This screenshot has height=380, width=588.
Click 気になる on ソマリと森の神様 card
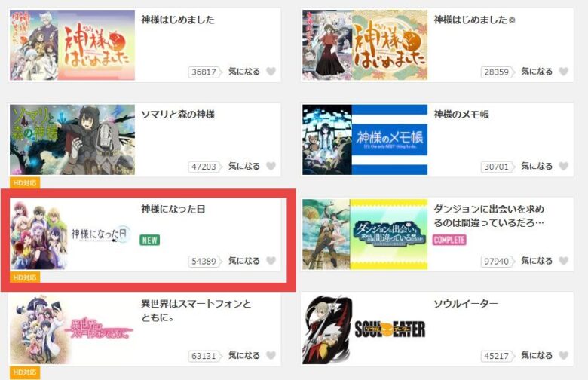tap(244, 166)
